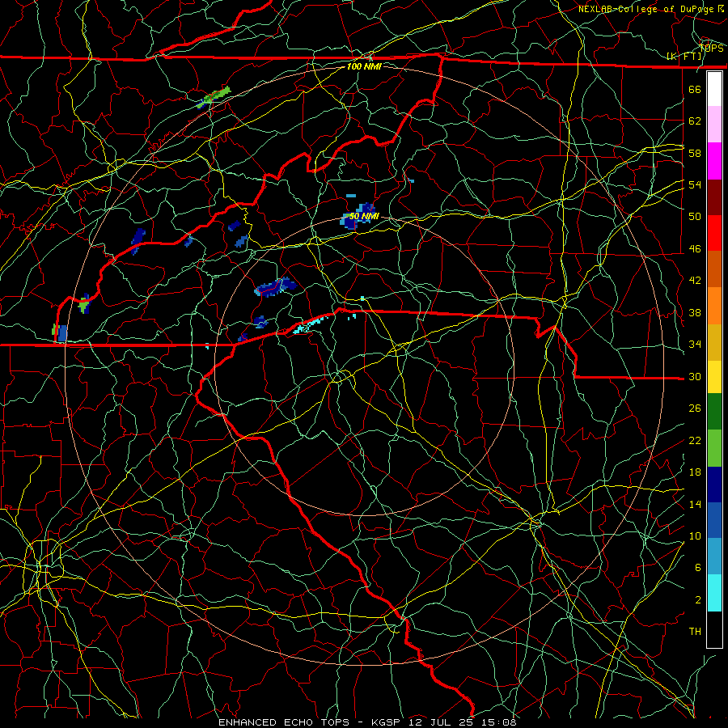Select the dark red legend swatch
728x728 pixels.
point(714,197)
